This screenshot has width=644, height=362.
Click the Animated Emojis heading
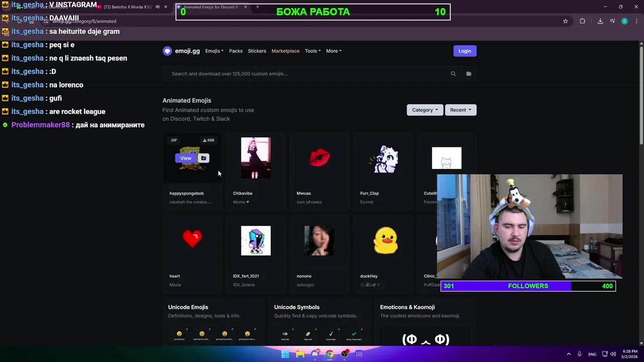(187, 101)
